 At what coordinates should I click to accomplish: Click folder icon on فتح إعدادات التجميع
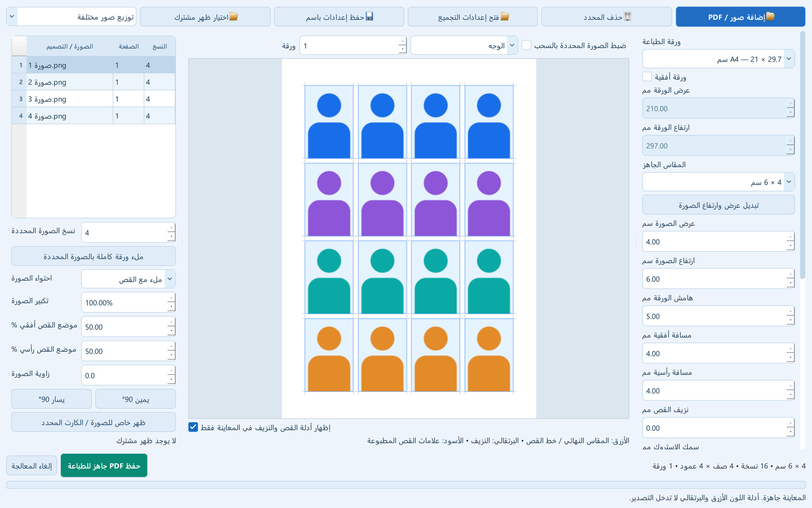[x=505, y=17]
